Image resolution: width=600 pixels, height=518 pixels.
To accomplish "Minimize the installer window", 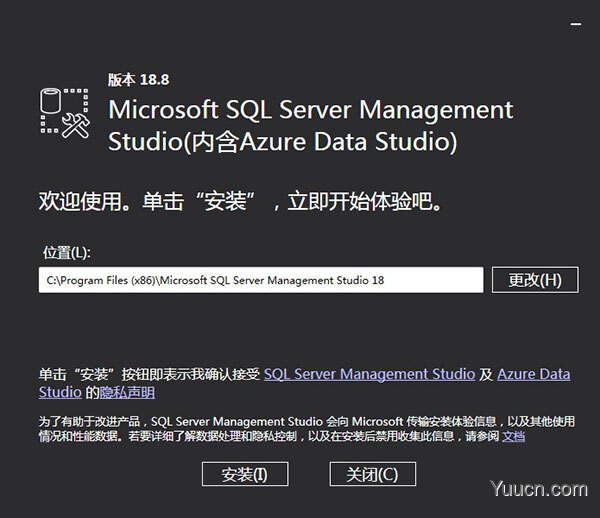I will (576, 24).
